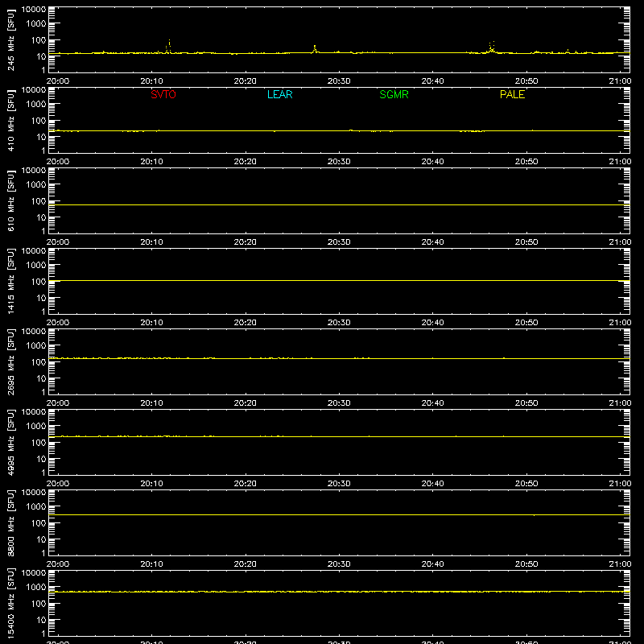Click the 20:00 time label under 8800 MHz plot
This screenshot has width=644, height=644.
pyautogui.click(x=58, y=564)
